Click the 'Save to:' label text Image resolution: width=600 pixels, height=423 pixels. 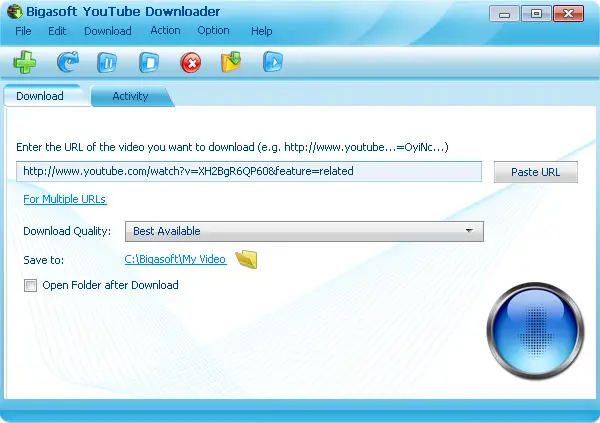[x=44, y=260]
